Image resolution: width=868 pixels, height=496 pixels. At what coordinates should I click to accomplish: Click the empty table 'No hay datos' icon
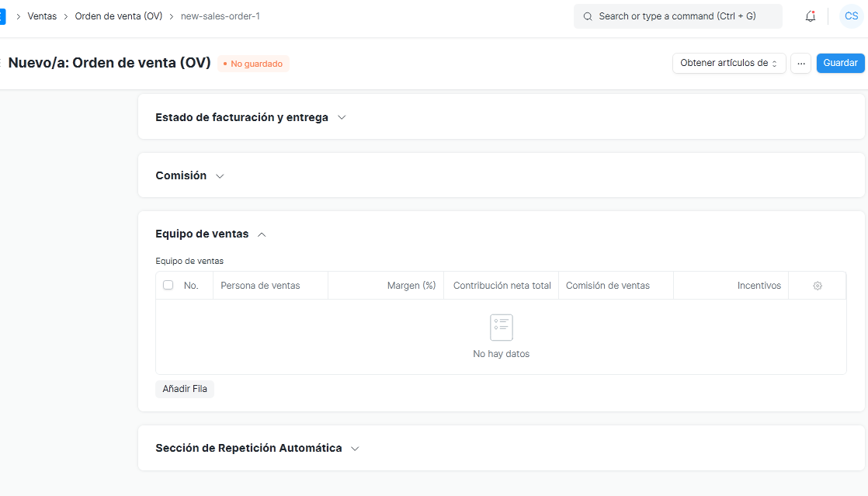tap(502, 328)
